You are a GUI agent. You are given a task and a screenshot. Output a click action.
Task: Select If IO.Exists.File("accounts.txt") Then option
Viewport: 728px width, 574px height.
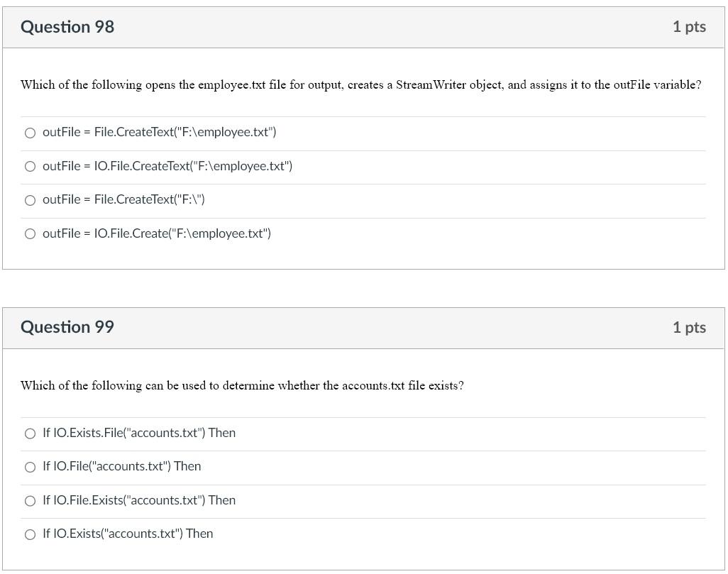click(x=31, y=433)
